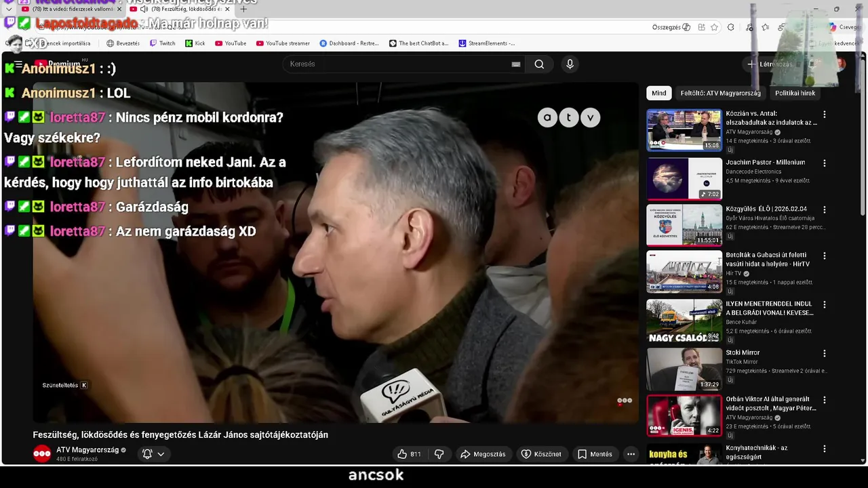Open Joachim Pastor Millenium thumbnail
This screenshot has width=868, height=488.
pyautogui.click(x=684, y=179)
